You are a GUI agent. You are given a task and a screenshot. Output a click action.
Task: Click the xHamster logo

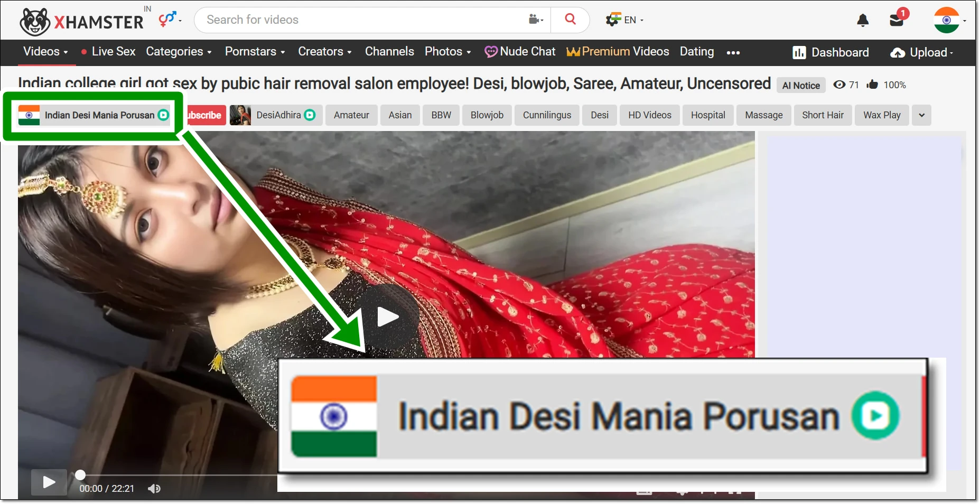tap(82, 21)
